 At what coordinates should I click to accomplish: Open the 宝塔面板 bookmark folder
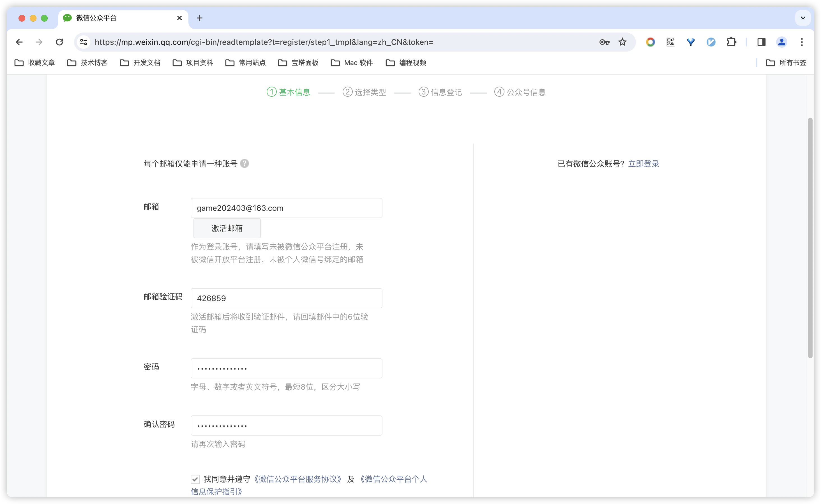tap(298, 63)
